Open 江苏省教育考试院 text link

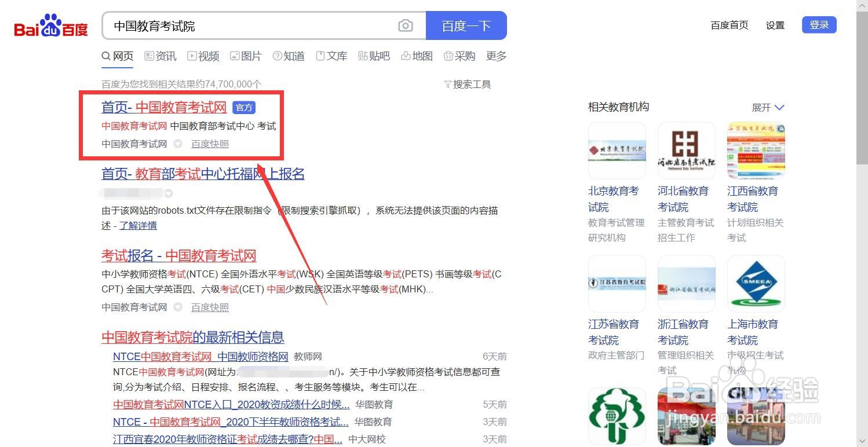pyautogui.click(x=614, y=332)
